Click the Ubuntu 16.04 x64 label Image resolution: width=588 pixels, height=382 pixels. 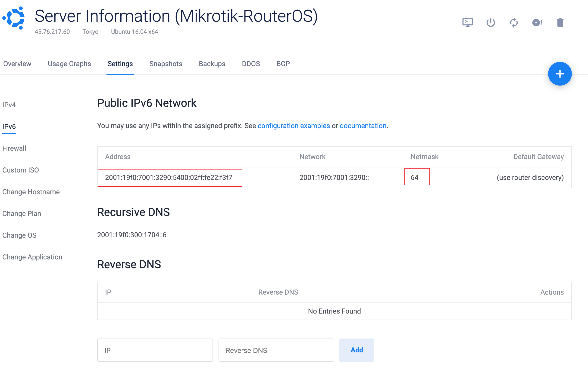(x=134, y=32)
